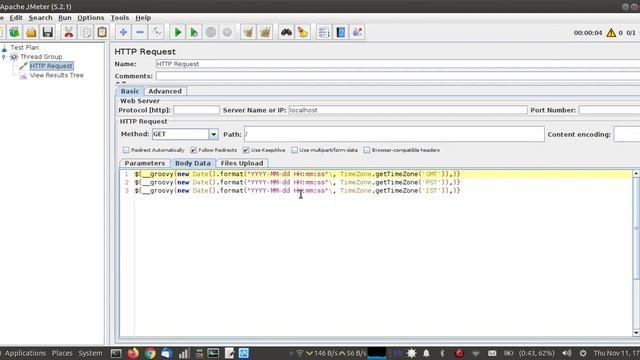Click the Reset Search icon
The width and height of the screenshot is (640, 360).
tap(302, 32)
